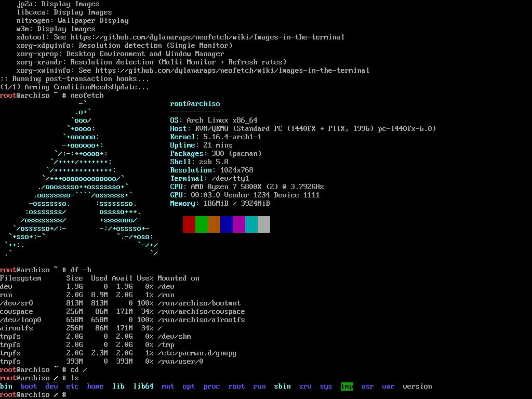
Task: Click the 'Memory: 186MiB / 3924MiB' line
Action: (x=220, y=204)
